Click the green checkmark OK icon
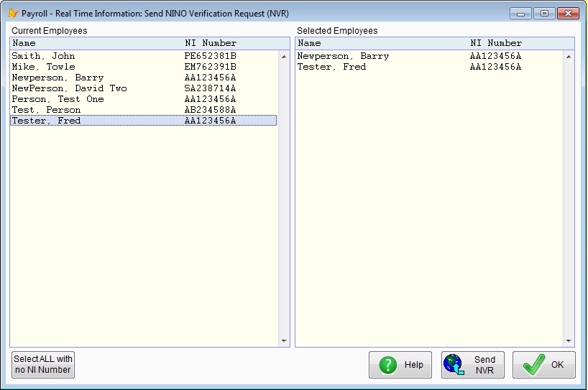The width and height of the screenshot is (588, 390). (x=533, y=365)
